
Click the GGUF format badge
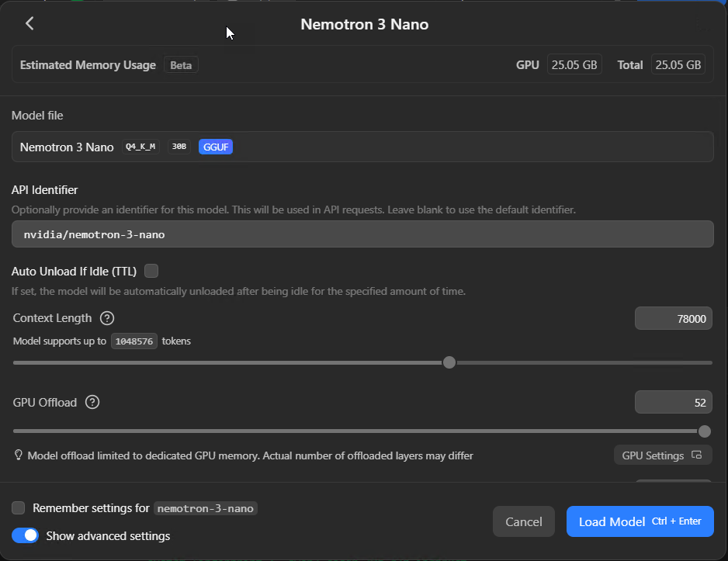click(x=215, y=147)
